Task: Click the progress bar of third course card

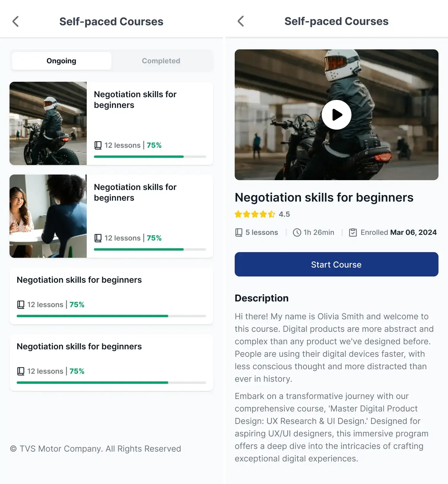Action: [111, 316]
